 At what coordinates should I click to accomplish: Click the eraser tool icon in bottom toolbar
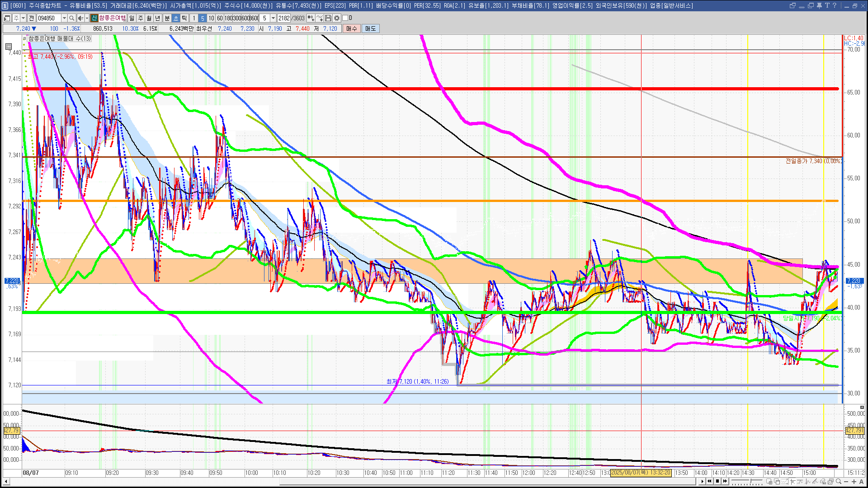click(x=822, y=482)
